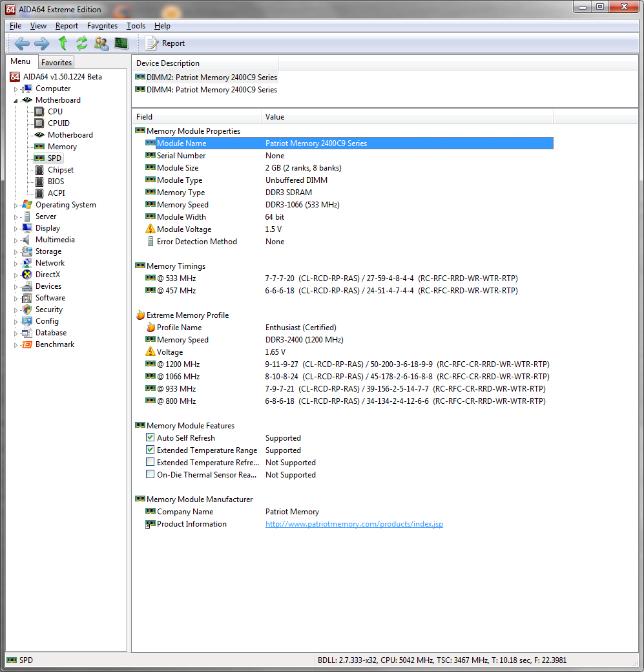Open the Motherboard sub-item under Motherboard
Image resolution: width=644 pixels, height=672 pixels.
70,134
